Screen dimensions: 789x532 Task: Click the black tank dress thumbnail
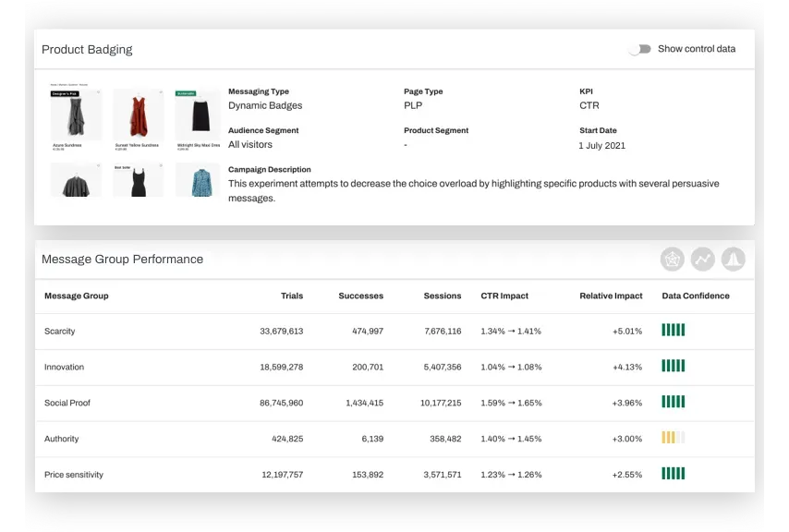click(139, 180)
